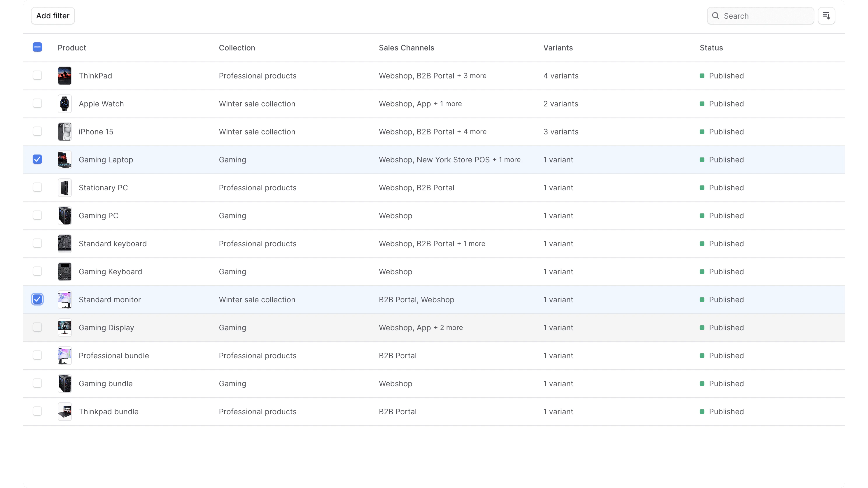Click the Status column header
Viewport: 868px width, 488px height.
711,48
